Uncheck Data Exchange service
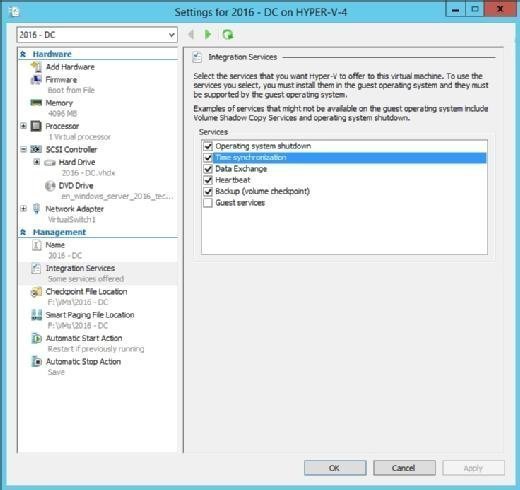Image resolution: width=520 pixels, height=490 pixels. [x=208, y=169]
